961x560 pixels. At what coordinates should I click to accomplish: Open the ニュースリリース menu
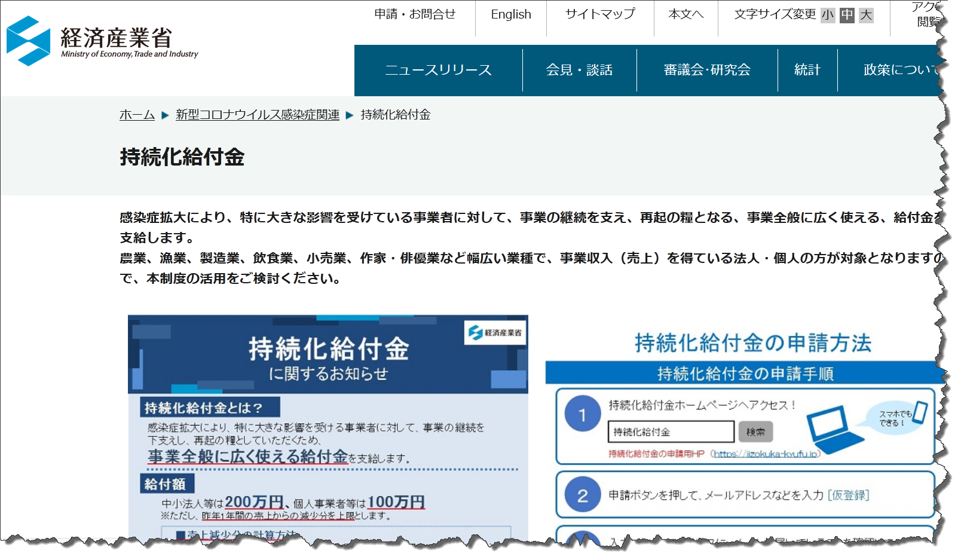pos(438,70)
